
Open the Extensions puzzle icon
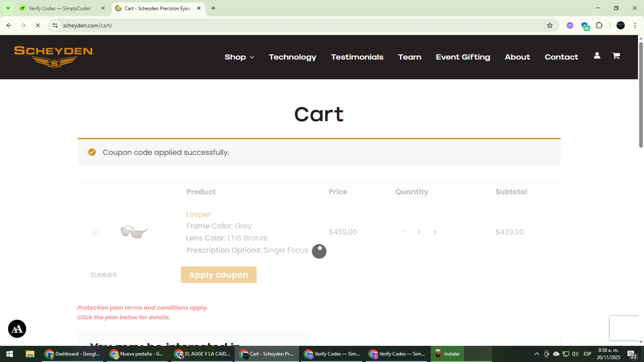point(599,25)
